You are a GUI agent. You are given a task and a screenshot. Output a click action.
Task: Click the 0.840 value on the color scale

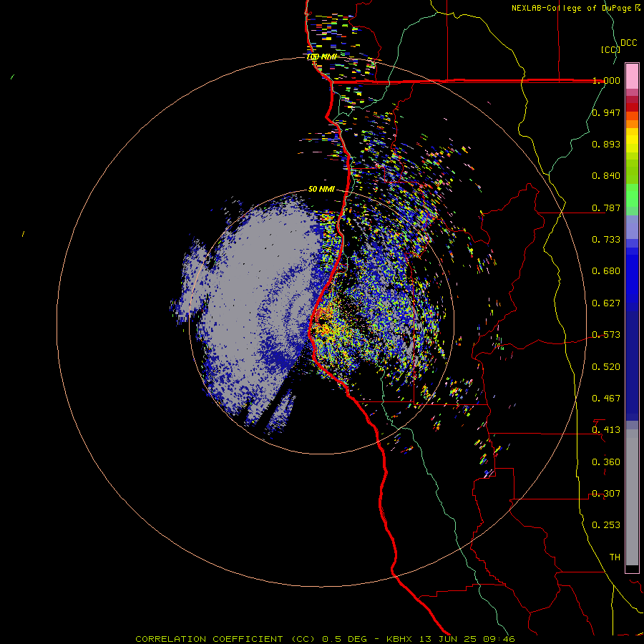[x=606, y=176]
